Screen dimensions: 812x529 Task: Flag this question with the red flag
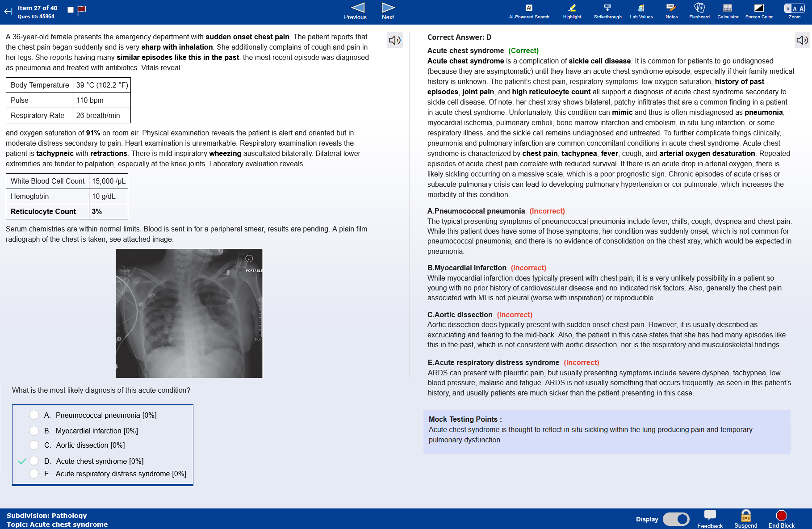click(81, 10)
